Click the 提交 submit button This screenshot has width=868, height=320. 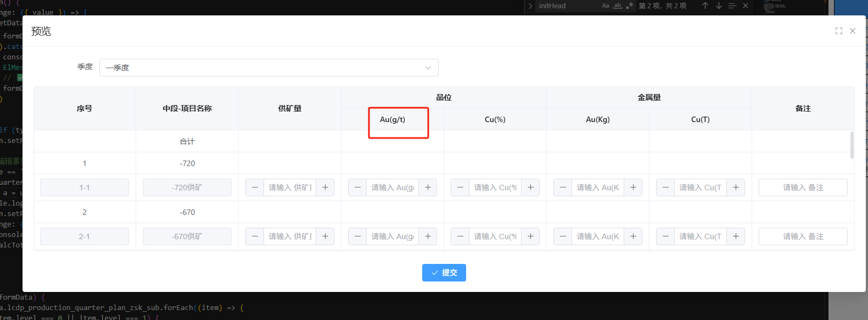click(x=444, y=273)
